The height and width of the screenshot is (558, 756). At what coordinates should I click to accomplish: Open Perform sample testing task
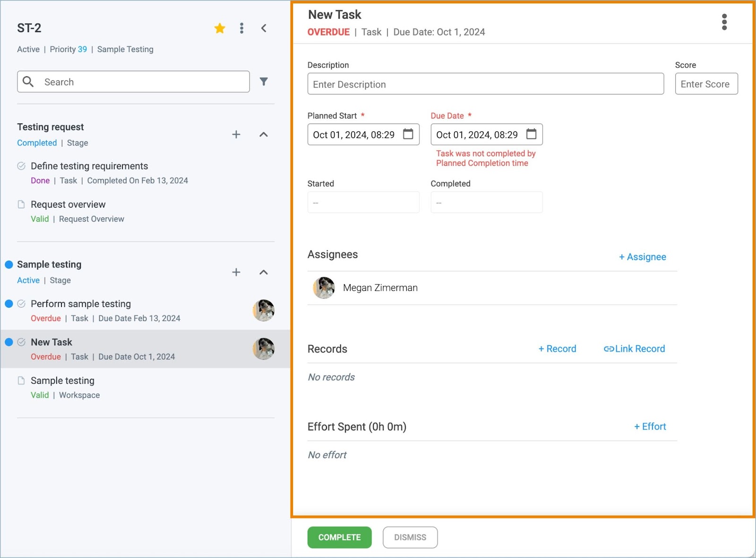[x=81, y=304]
